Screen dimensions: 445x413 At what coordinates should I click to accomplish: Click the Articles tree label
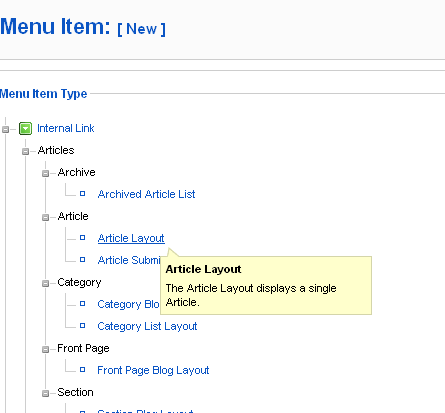[56, 150]
